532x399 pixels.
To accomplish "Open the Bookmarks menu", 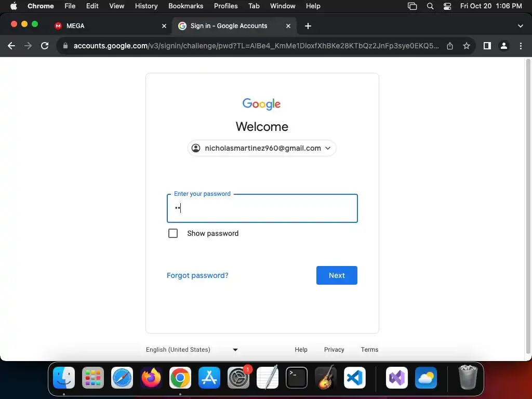I will [186, 6].
